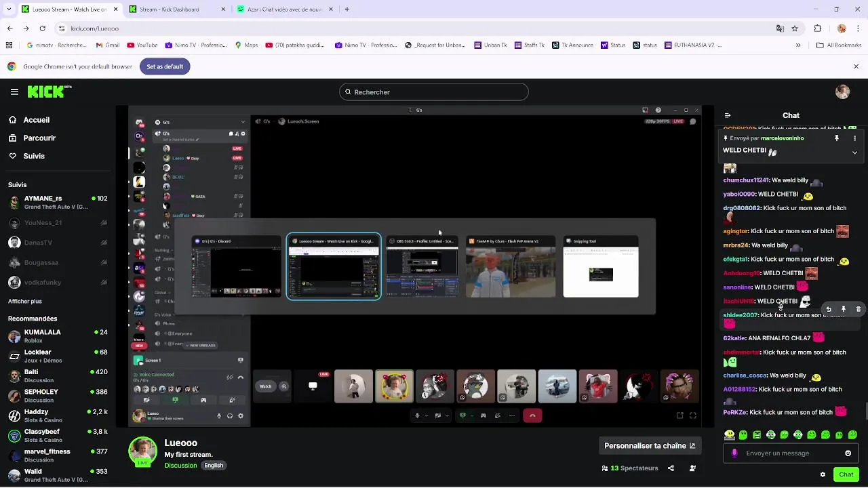Toggle Discord headphones deafen in user panel

pos(230,416)
